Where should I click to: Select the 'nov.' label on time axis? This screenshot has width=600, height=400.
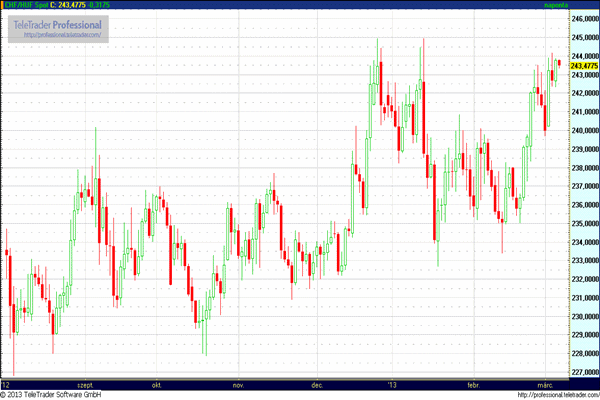pos(239,384)
